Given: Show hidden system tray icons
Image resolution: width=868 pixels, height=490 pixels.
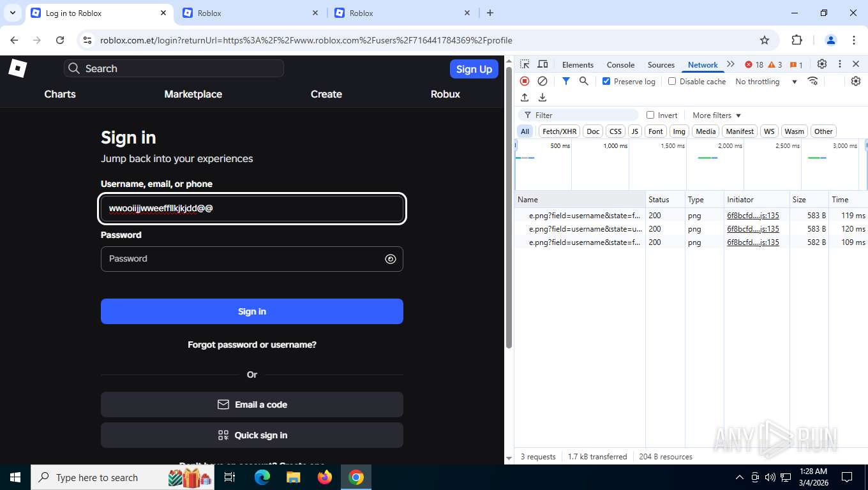Looking at the screenshot, I should pyautogui.click(x=740, y=477).
